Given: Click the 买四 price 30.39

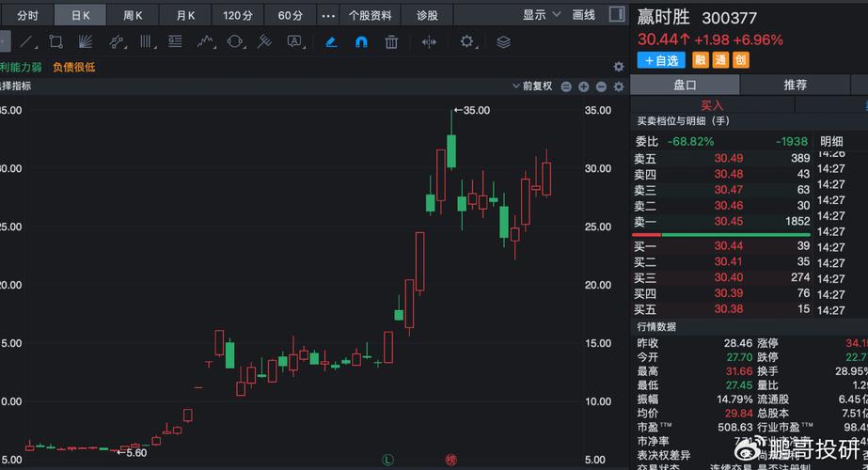Looking at the screenshot, I should [729, 293].
